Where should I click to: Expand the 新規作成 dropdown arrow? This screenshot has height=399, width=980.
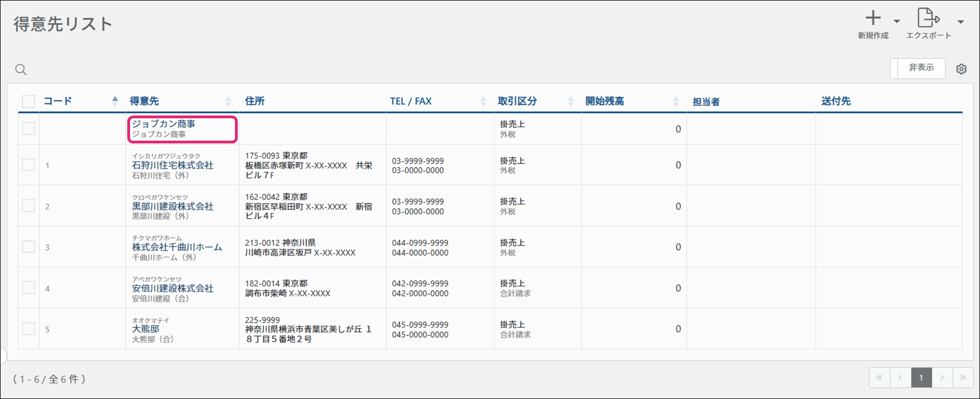pos(897,22)
